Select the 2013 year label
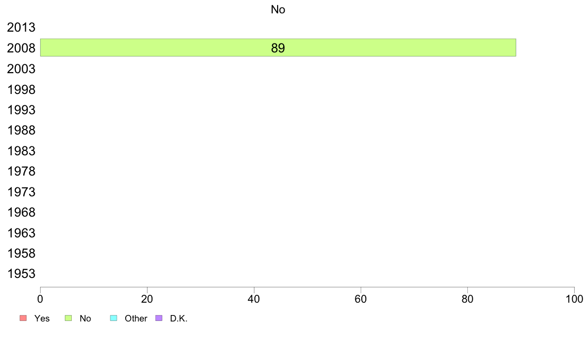This screenshot has height=364, width=588. pos(21,27)
